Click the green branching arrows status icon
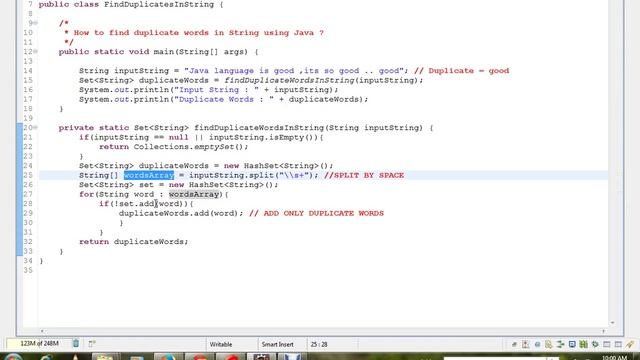The image size is (640, 360). point(560,344)
